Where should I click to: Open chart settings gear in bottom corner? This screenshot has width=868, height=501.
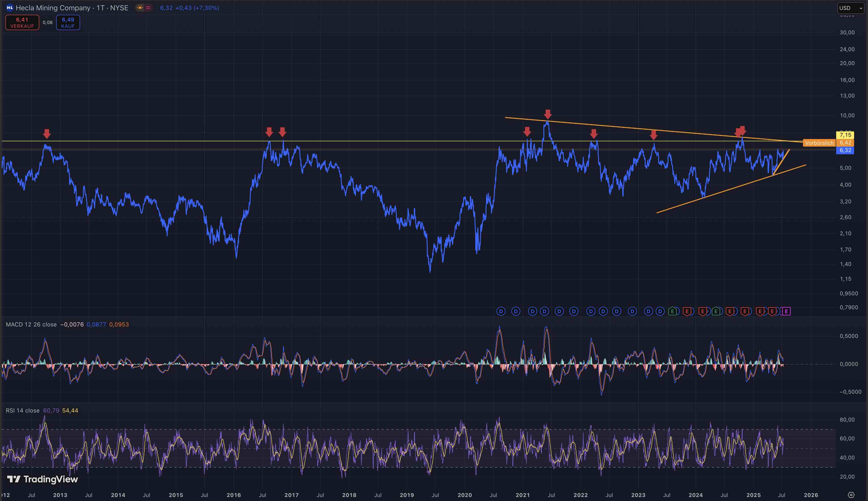(851, 495)
